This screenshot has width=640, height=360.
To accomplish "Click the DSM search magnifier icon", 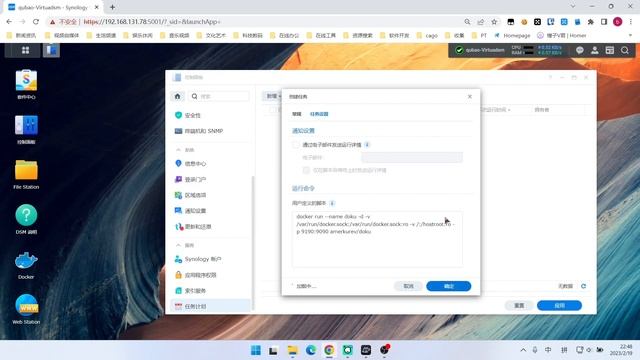I will 625,50.
